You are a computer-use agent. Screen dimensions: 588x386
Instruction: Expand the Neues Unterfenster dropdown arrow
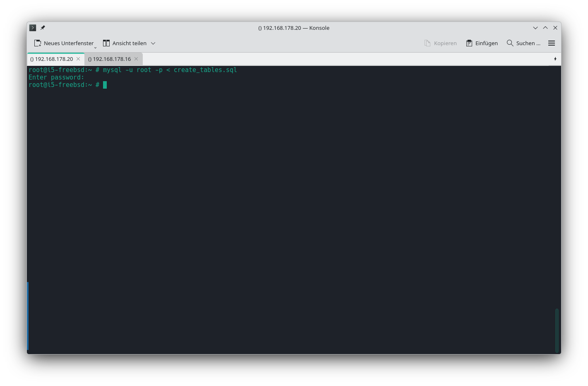(x=95, y=47)
